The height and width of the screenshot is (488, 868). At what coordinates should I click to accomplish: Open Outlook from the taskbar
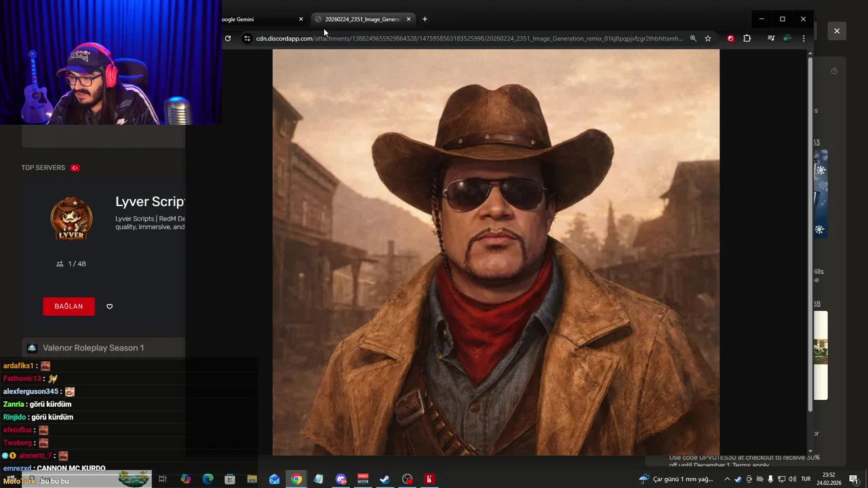274,479
